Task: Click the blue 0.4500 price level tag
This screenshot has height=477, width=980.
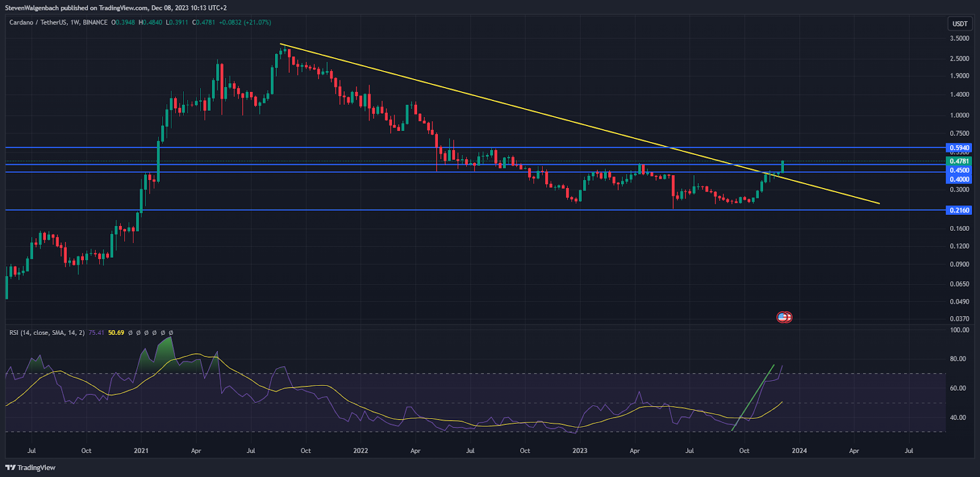Action: point(959,170)
